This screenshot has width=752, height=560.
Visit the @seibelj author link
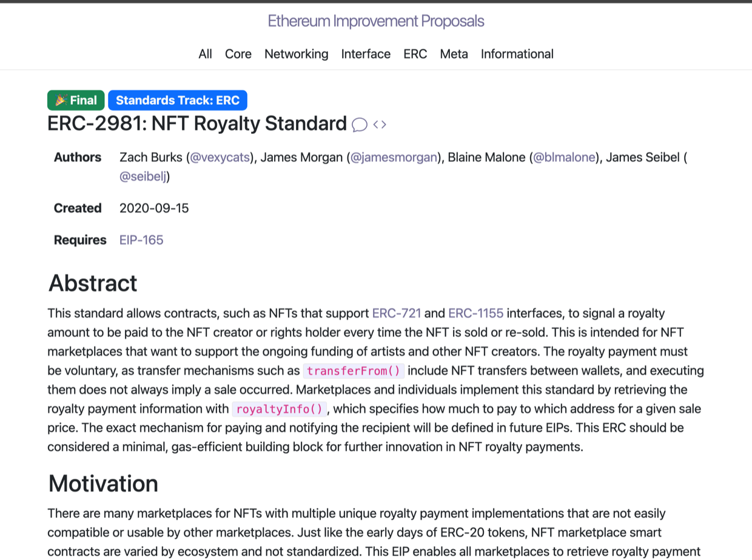pos(143,176)
